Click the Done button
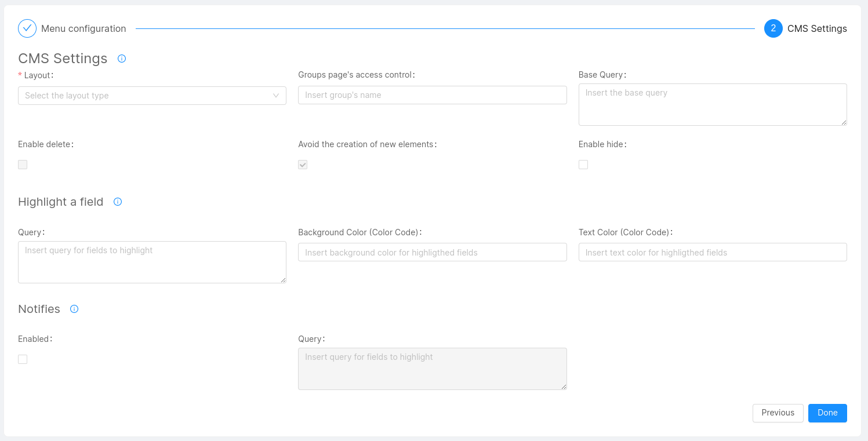The height and width of the screenshot is (441, 868). click(827, 413)
